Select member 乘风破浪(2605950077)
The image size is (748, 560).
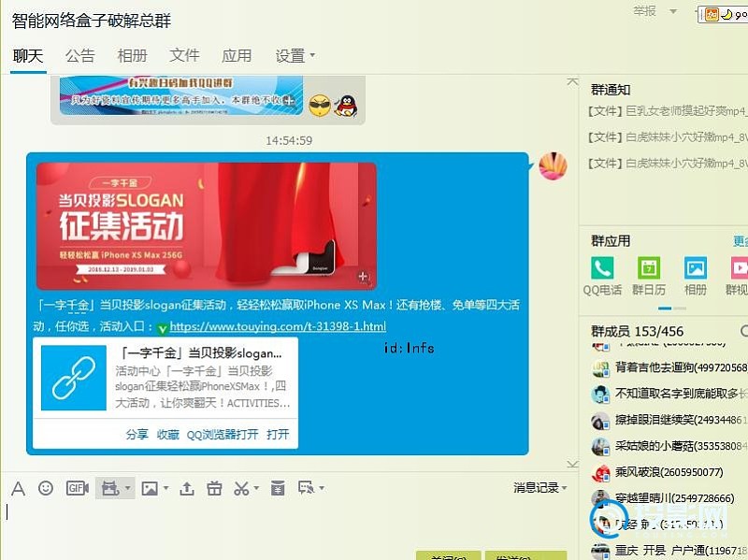tap(658, 472)
